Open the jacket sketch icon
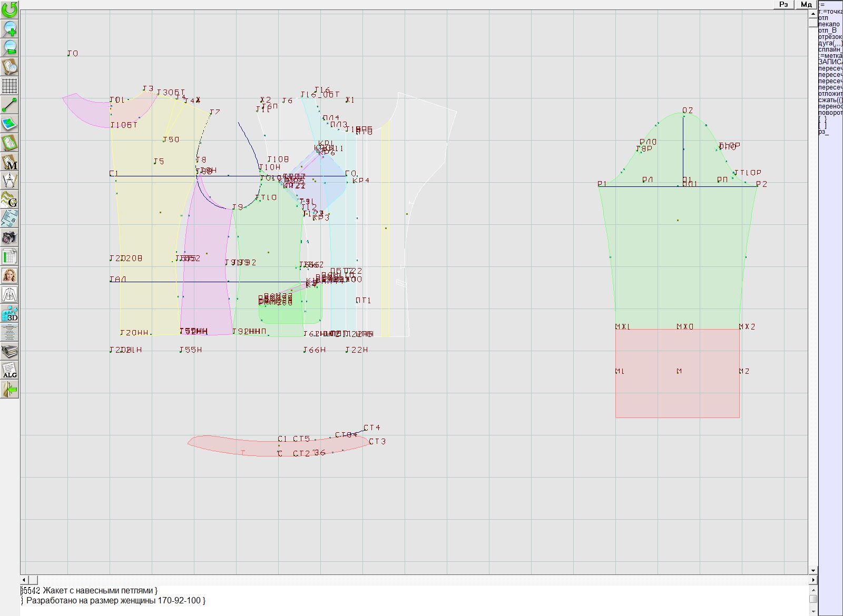This screenshot has height=616, width=843. [x=9, y=294]
